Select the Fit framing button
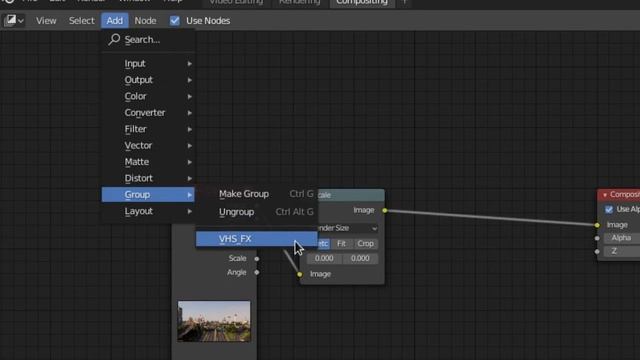640x360 pixels. point(341,244)
